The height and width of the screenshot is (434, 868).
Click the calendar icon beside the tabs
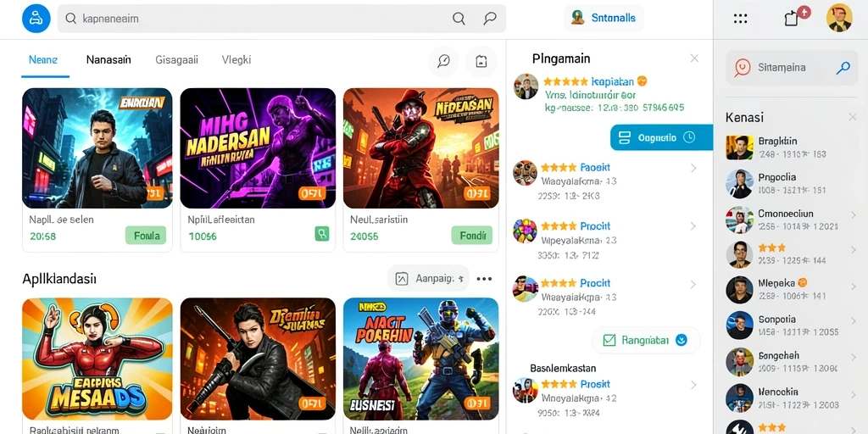pos(481,61)
